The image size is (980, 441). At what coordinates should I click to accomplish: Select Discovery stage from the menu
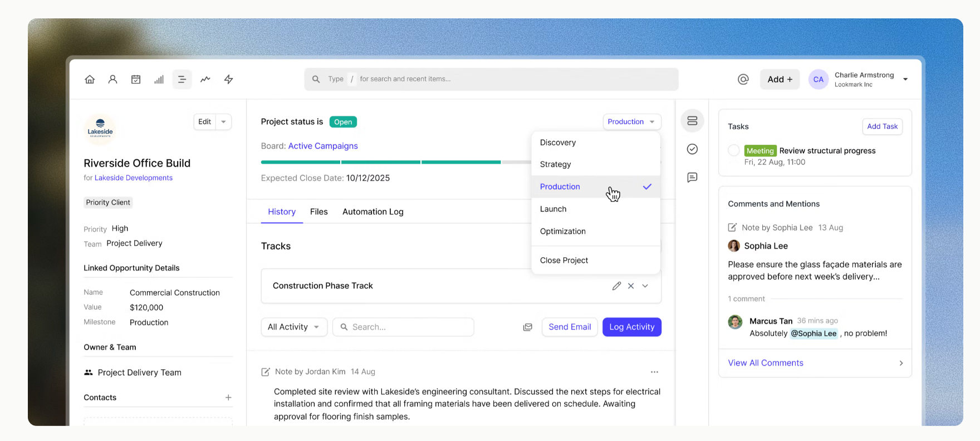click(596, 143)
